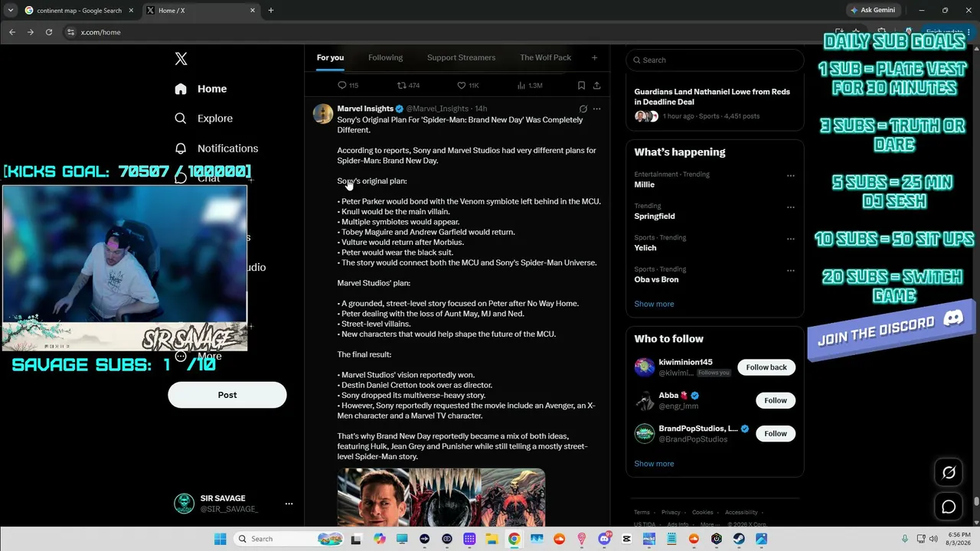The height and width of the screenshot is (551, 980).
Task: Reply to the post with 115 replies
Action: [x=348, y=85]
